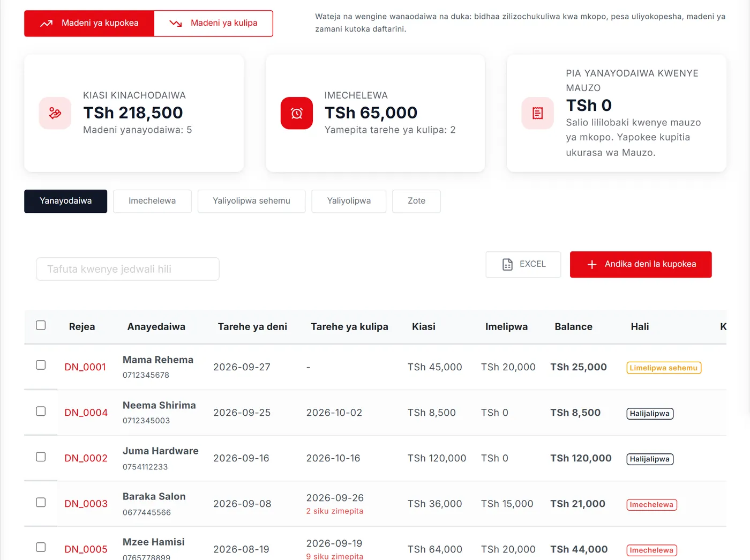Show Yaliyolipwa sehemu debts filter
This screenshot has height=560, width=750.
(251, 201)
